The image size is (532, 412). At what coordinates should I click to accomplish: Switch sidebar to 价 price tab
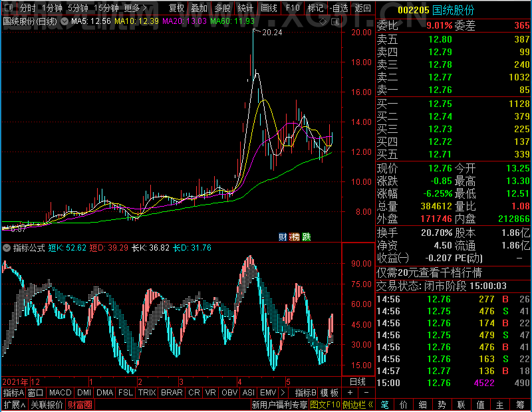[404, 405]
